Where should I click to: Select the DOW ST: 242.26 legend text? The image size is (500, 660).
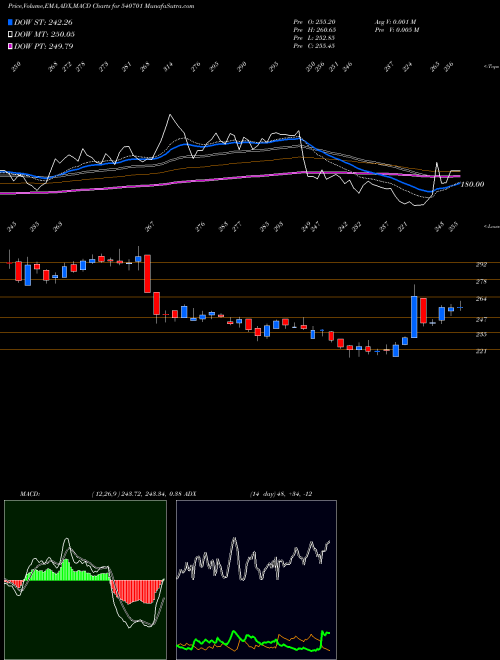(43, 22)
